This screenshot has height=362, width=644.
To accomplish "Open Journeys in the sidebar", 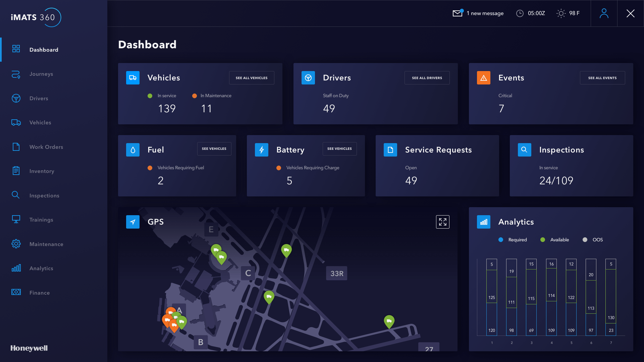I will [41, 74].
